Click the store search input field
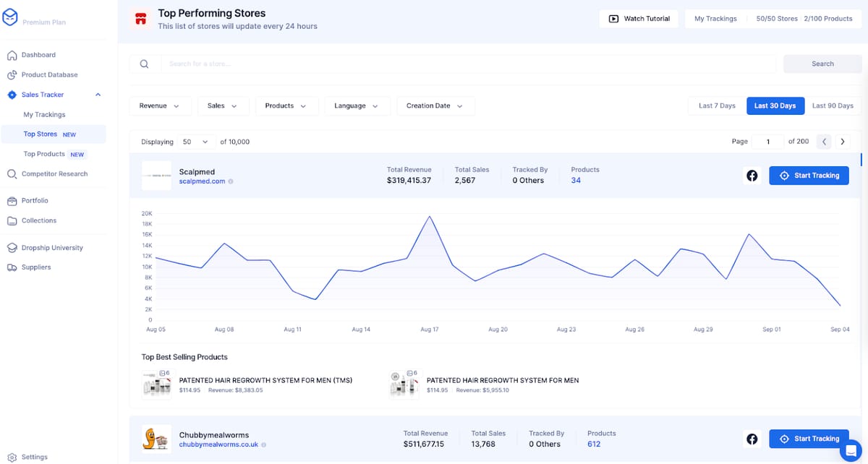This screenshot has height=464, width=868. pyautogui.click(x=467, y=64)
